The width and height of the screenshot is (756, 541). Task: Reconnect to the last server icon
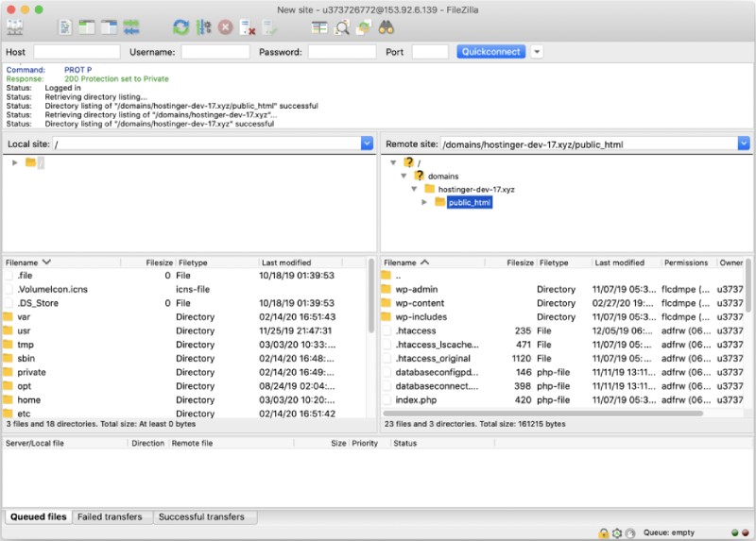[x=269, y=27]
